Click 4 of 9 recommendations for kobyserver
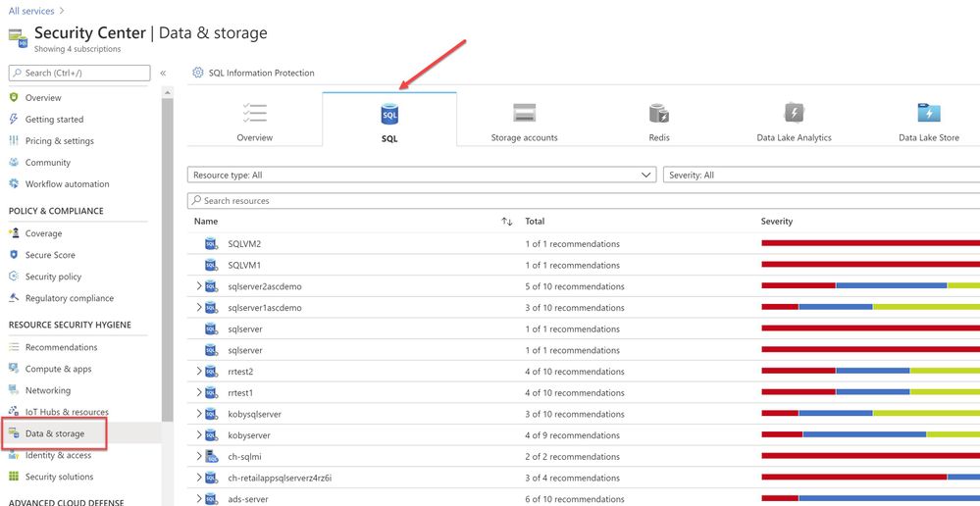Screen dimensions: 980x506 coord(573,434)
